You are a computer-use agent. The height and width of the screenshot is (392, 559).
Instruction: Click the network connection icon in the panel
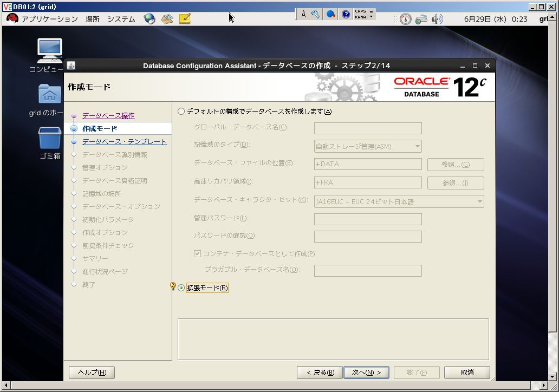tap(421, 19)
